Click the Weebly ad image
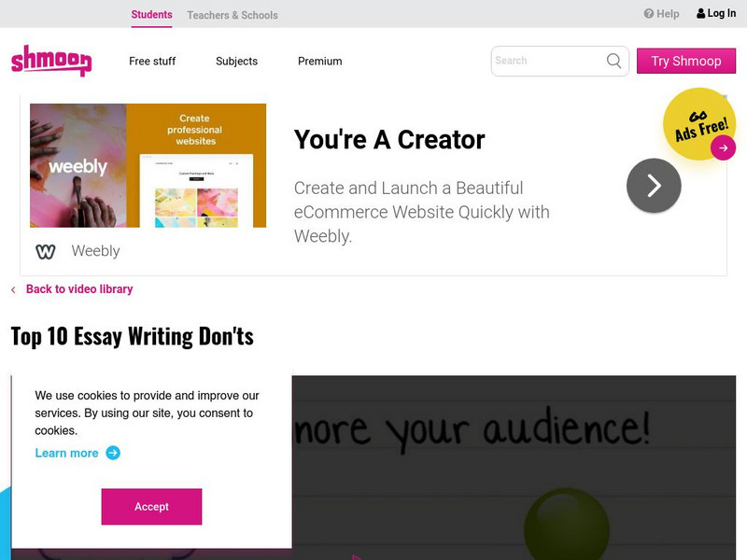Screen dimensions: 747x560 pyautogui.click(x=148, y=166)
